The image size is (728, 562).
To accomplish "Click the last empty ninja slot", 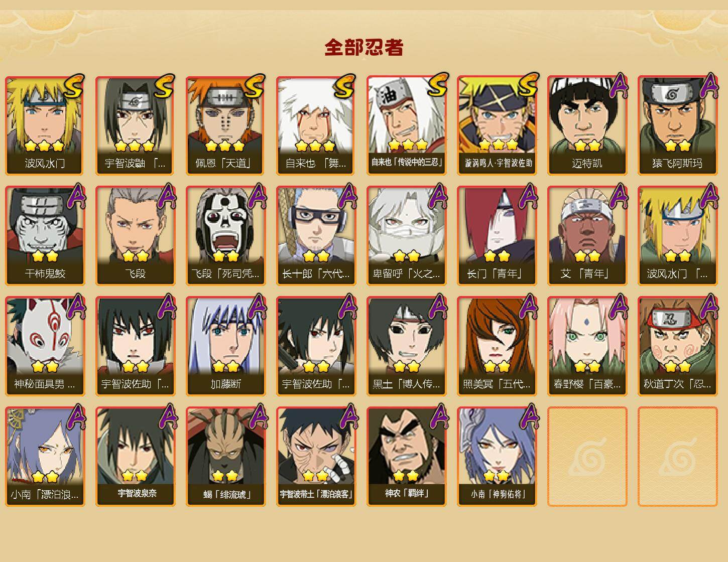I will tap(678, 457).
